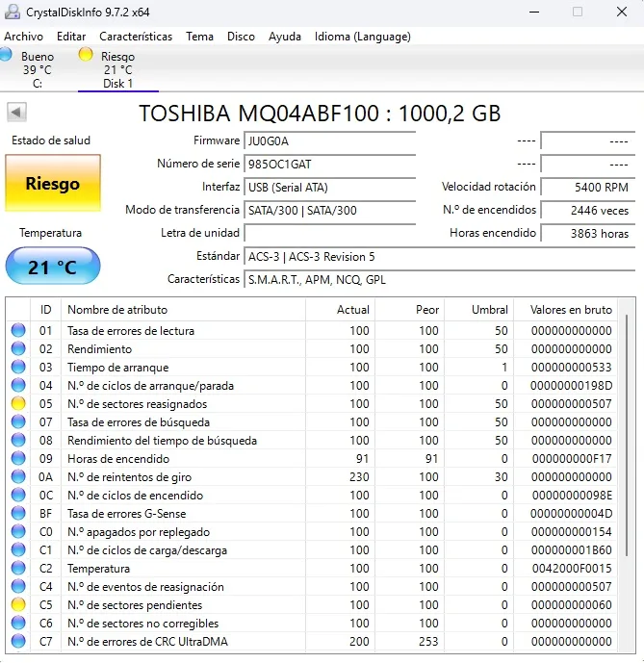
Task: Click the Interfaz field USB (Serial ATA)
Action: (329, 187)
